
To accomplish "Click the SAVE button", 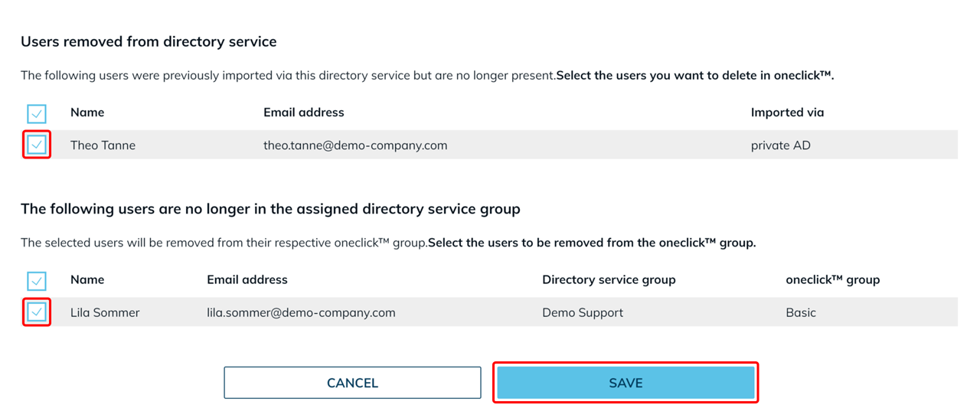I will (x=626, y=383).
